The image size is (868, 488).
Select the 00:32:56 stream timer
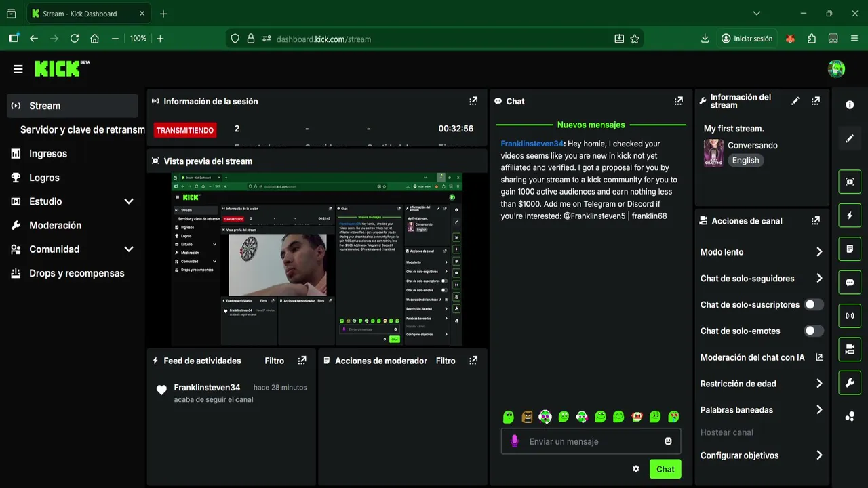[456, 129]
